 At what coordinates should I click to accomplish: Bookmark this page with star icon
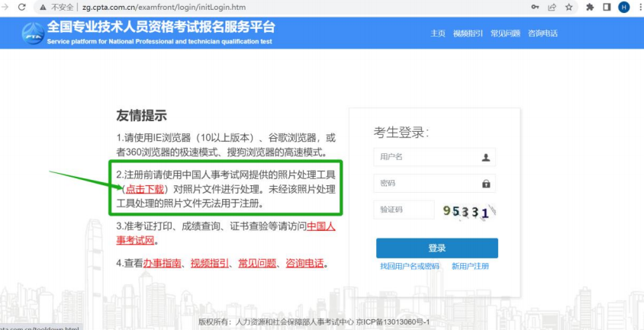coord(568,7)
